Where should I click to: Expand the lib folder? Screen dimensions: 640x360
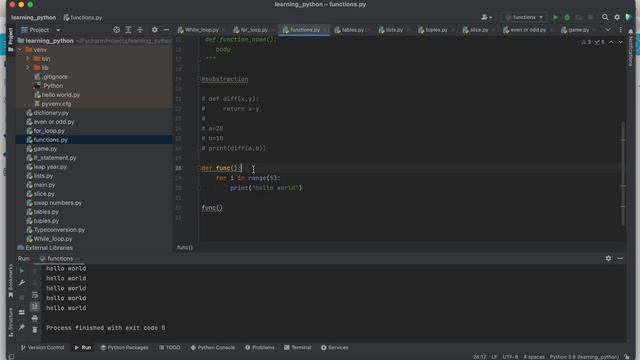pyautogui.click(x=28, y=68)
